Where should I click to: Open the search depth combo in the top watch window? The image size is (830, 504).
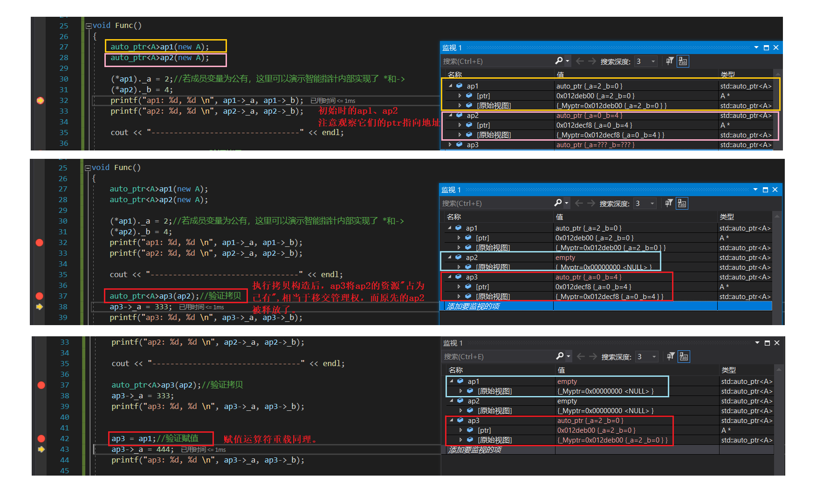(646, 61)
